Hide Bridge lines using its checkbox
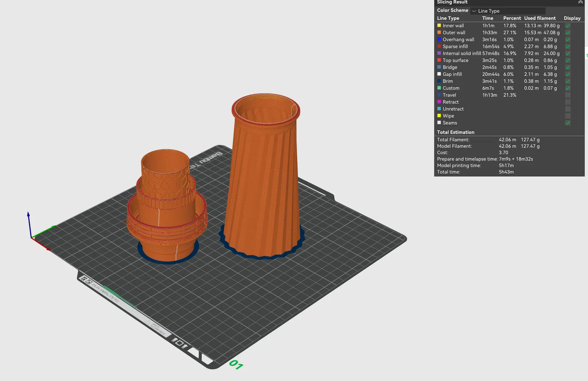This screenshot has height=381, width=588. pyautogui.click(x=568, y=68)
